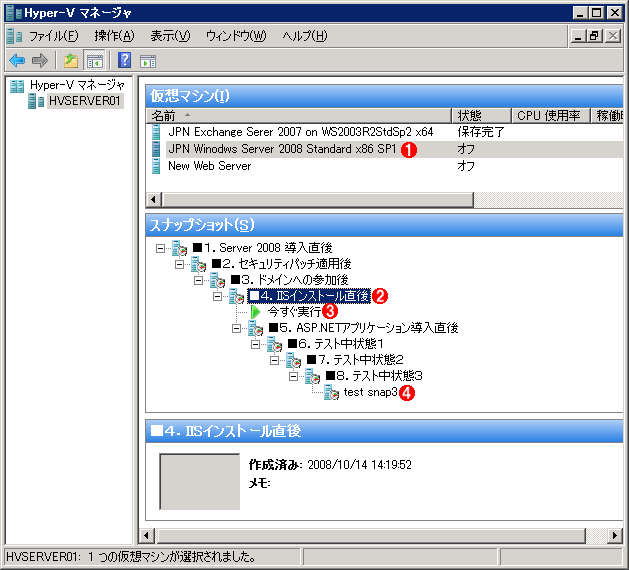Click the Forward arrow toolbar icon

coord(39,61)
